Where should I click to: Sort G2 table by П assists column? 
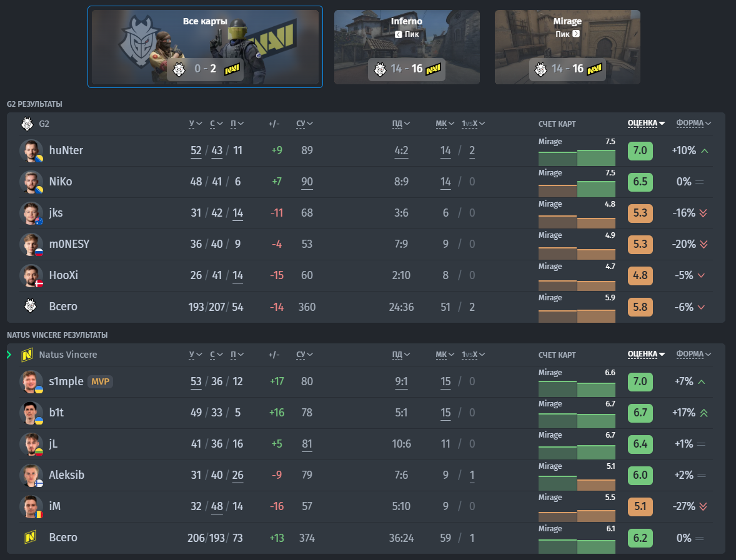[x=237, y=124]
